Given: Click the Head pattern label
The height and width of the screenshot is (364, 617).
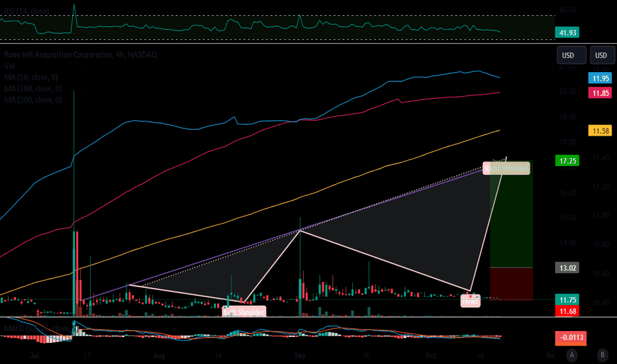Looking at the screenshot, I should point(470,301).
